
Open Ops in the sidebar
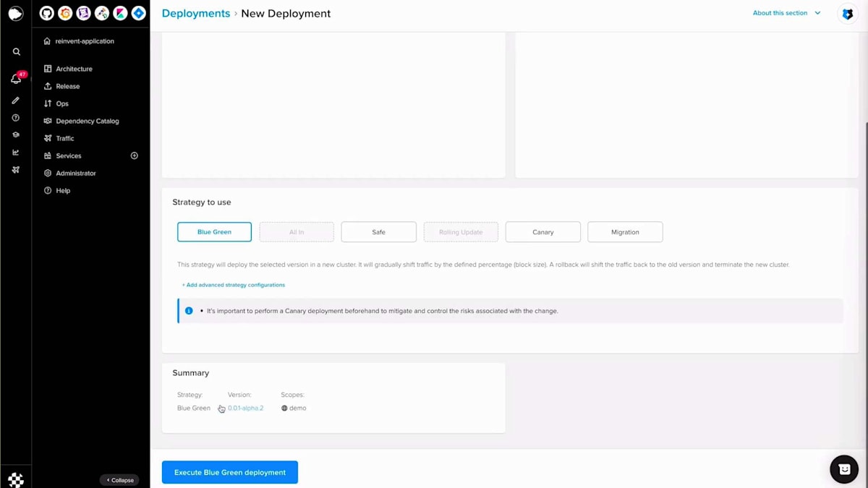pyautogui.click(x=56, y=103)
